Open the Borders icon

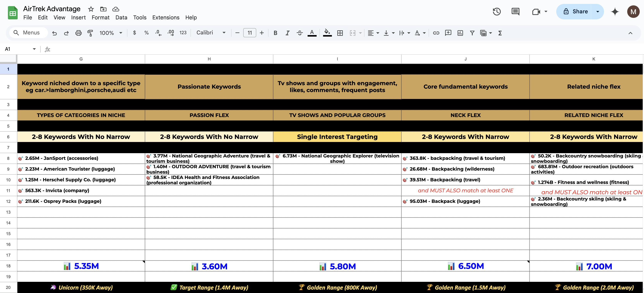[x=340, y=33]
